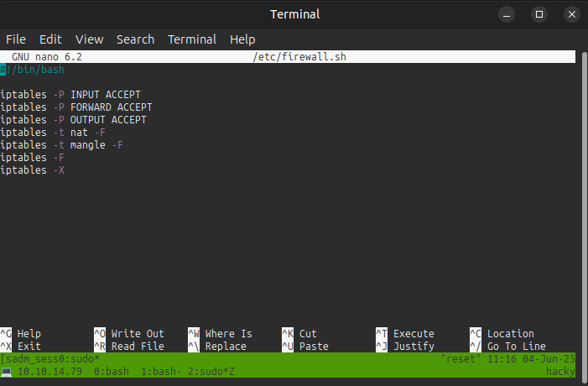Image resolution: width=588 pixels, height=386 pixels.
Task: Select tmux window 1:bash
Action: [159, 371]
